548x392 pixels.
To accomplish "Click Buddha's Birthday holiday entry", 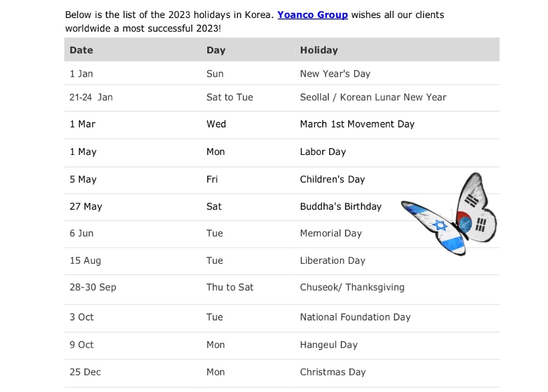I will 341,206.
